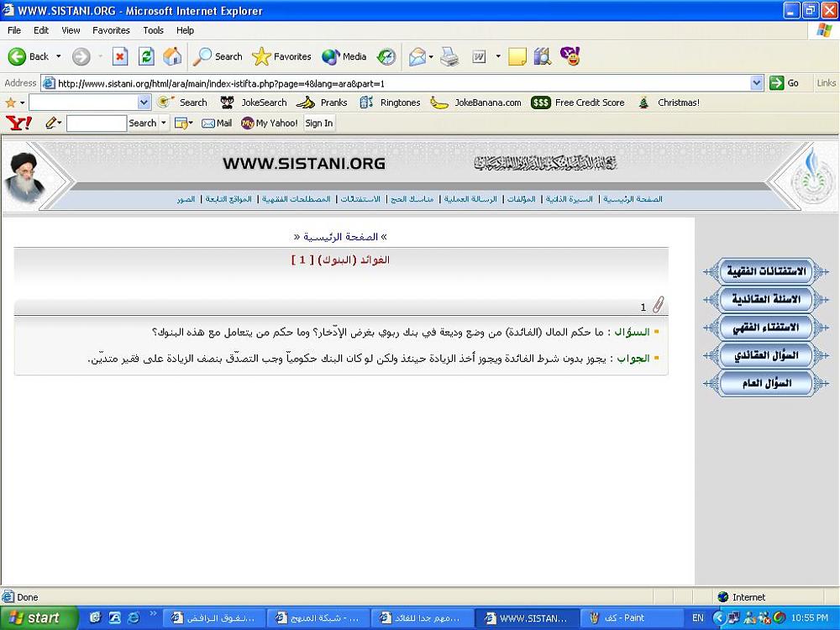The height and width of the screenshot is (630, 840).
Task: Click the star icon on the joke toolbar
Action: 11,102
